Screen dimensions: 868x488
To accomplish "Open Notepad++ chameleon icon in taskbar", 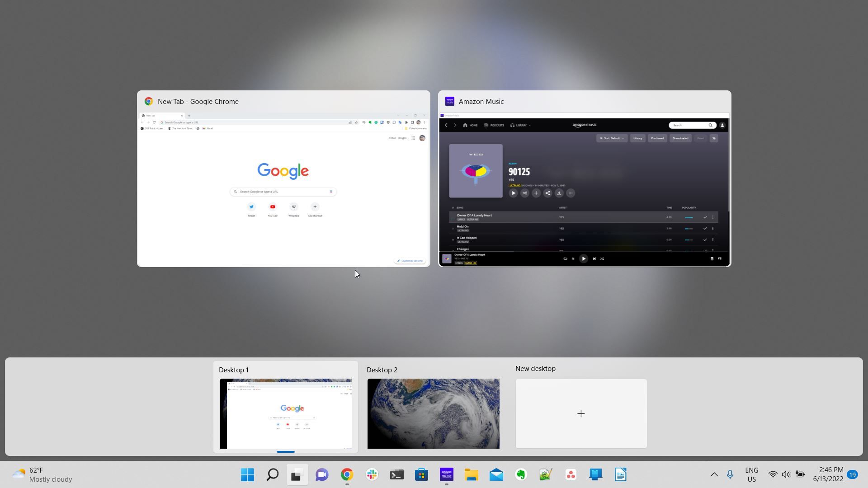I will point(546,474).
